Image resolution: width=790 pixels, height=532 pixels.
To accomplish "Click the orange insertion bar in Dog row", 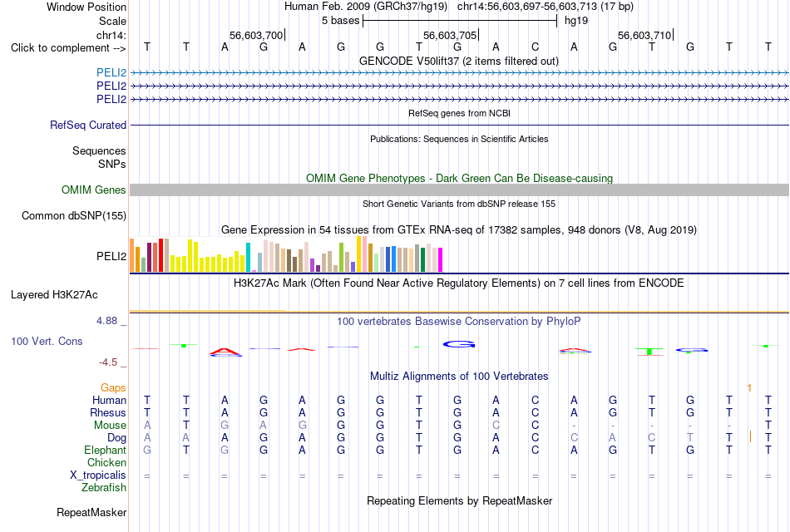I will pos(750,436).
